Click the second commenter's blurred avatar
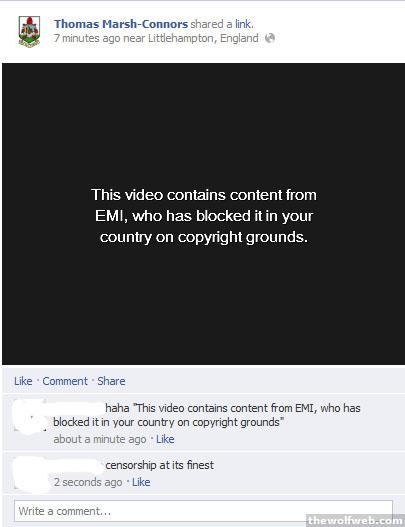This screenshot has width=405, height=527. [31, 474]
